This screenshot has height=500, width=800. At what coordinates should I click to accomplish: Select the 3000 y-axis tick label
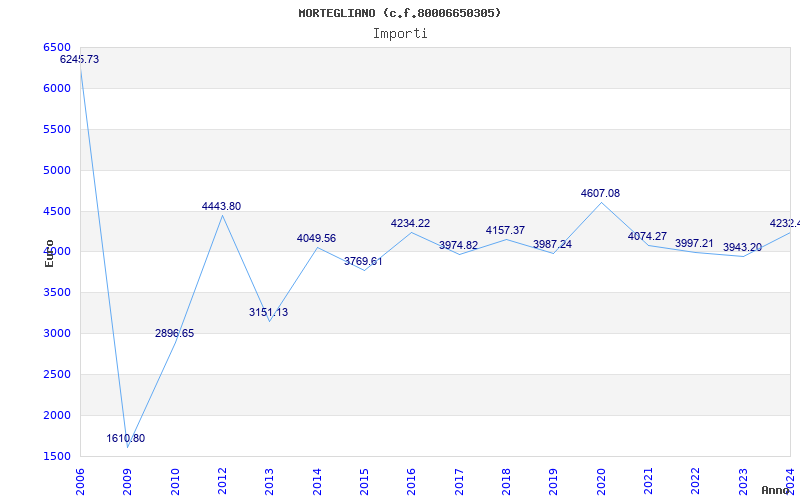pyautogui.click(x=57, y=333)
